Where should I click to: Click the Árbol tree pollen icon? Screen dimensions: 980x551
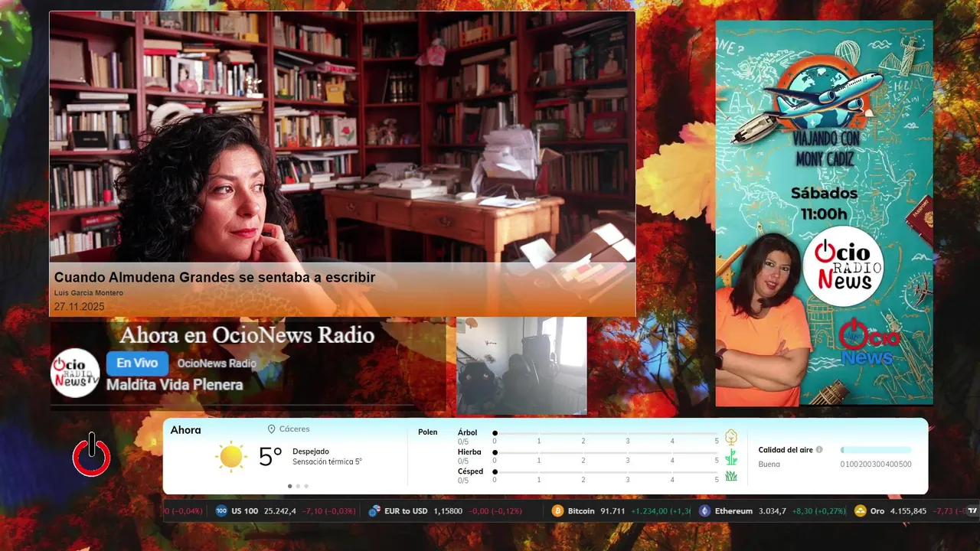(731, 437)
